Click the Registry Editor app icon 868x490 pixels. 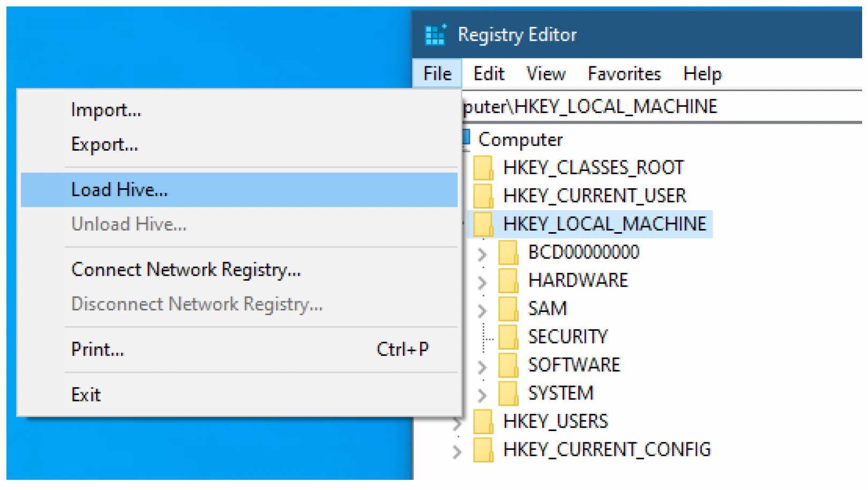pyautogui.click(x=435, y=35)
